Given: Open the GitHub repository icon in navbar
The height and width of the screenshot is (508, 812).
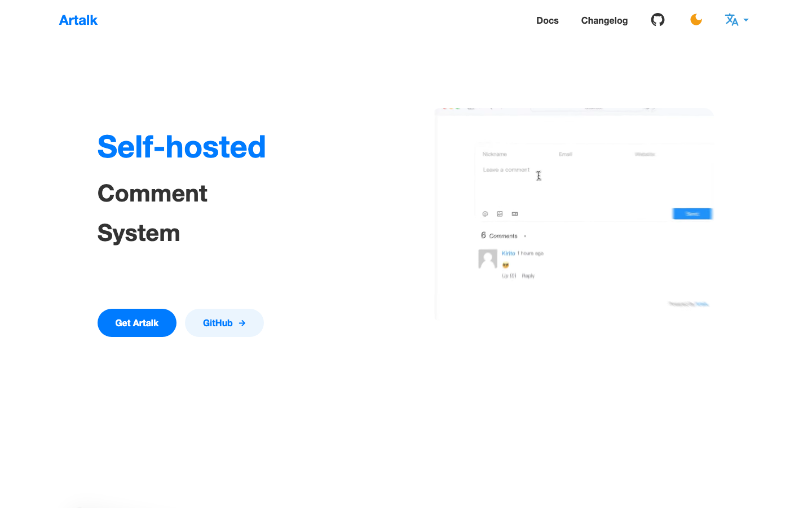Looking at the screenshot, I should click(x=657, y=20).
